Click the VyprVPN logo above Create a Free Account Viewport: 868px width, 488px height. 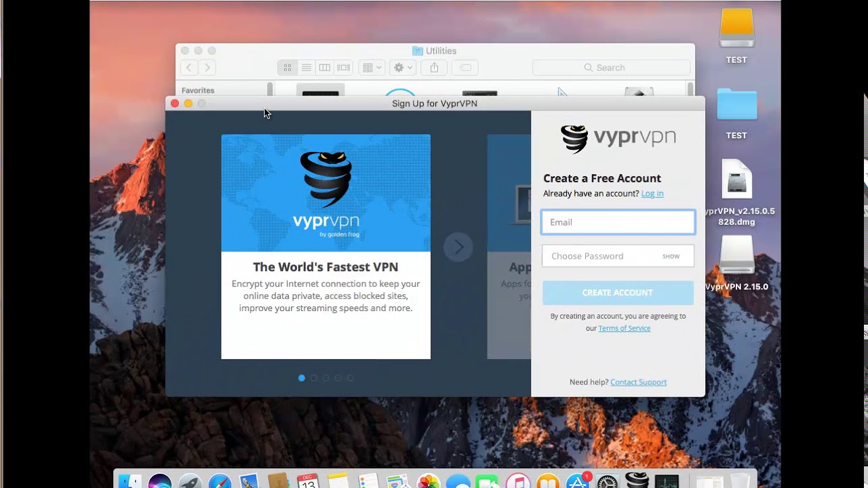tap(618, 139)
